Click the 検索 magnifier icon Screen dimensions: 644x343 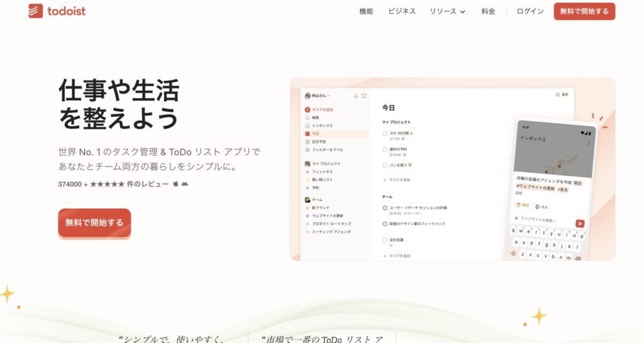[307, 117]
